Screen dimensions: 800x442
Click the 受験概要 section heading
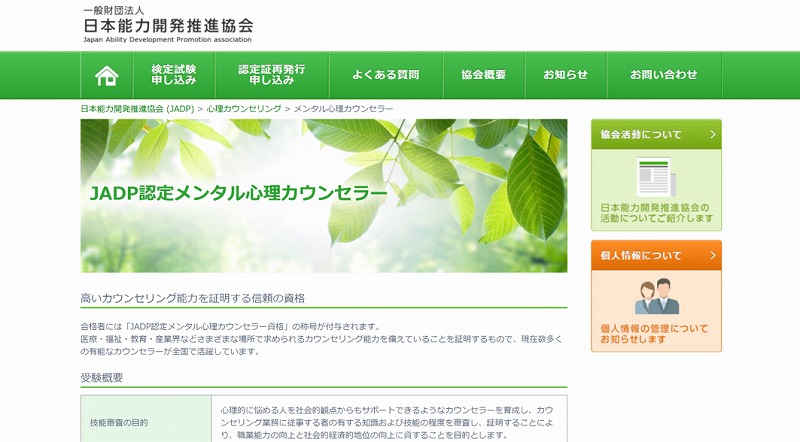point(102,378)
